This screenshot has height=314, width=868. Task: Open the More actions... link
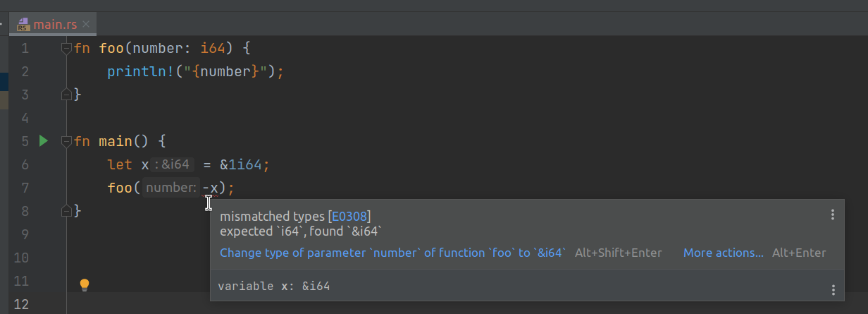724,253
